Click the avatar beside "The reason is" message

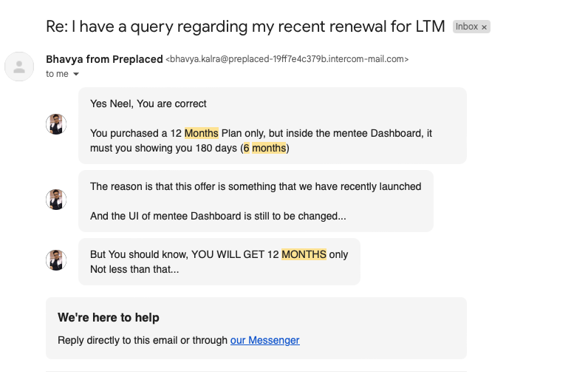(56, 200)
